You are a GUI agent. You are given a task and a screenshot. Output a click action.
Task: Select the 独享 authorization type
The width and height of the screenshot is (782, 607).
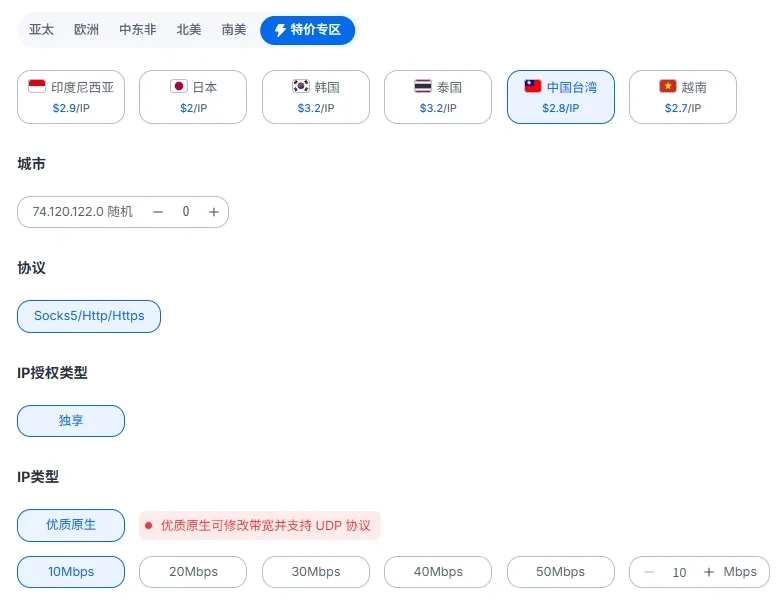click(x=71, y=421)
